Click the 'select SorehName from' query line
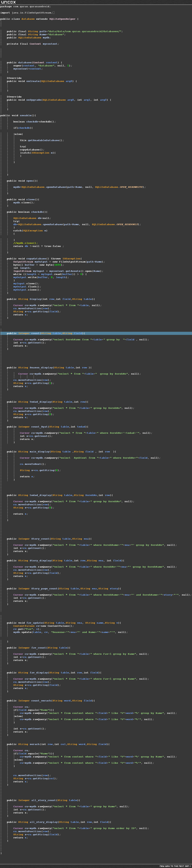192x868 pixels. tap(81, 340)
